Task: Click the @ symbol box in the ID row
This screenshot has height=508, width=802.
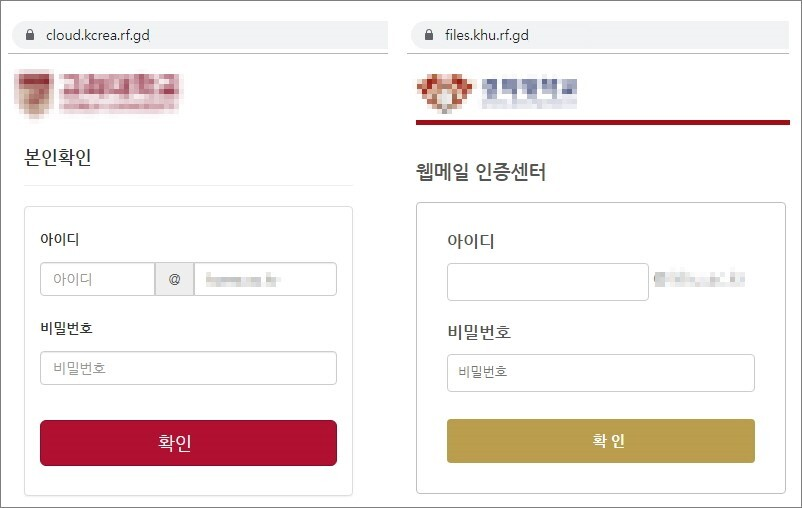Action: click(x=174, y=279)
